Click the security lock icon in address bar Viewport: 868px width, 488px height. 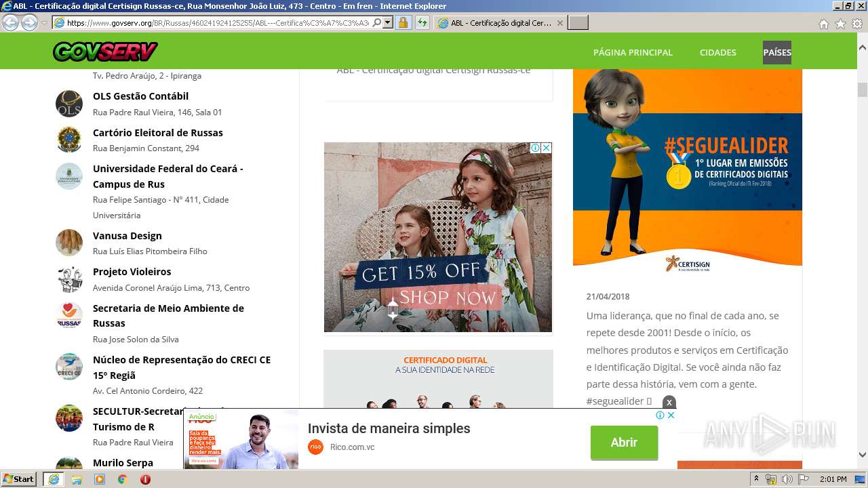point(403,22)
